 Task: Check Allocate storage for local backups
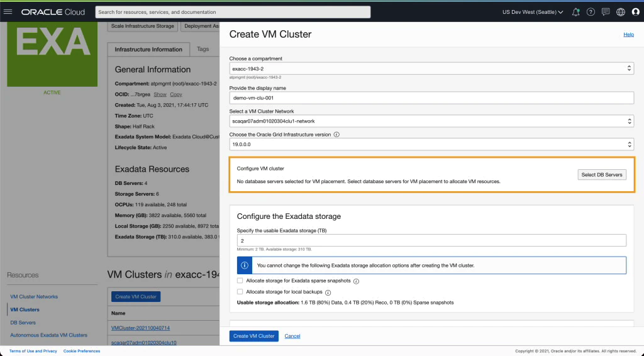pos(240,292)
